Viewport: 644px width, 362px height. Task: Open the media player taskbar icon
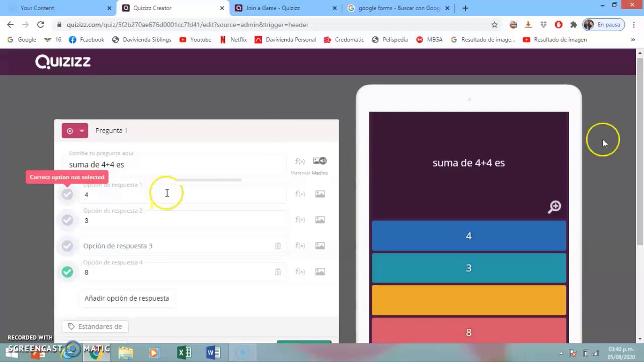pyautogui.click(x=154, y=353)
